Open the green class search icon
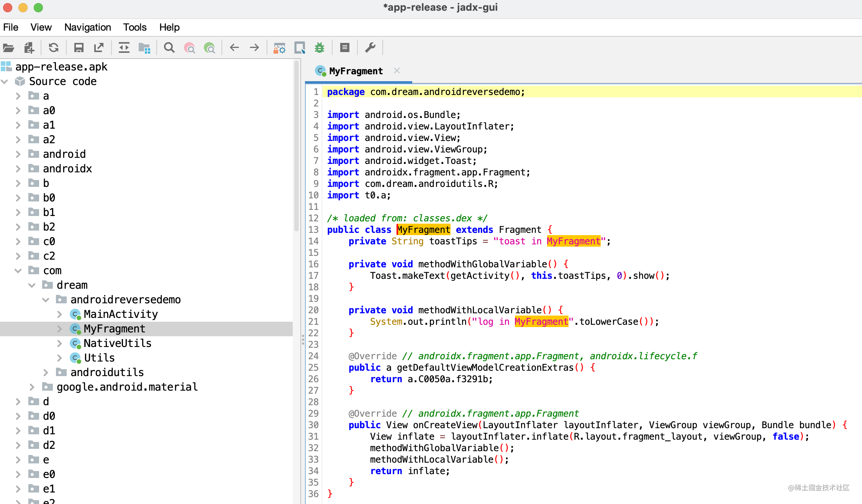Viewport: 862px width, 504px height. click(210, 48)
